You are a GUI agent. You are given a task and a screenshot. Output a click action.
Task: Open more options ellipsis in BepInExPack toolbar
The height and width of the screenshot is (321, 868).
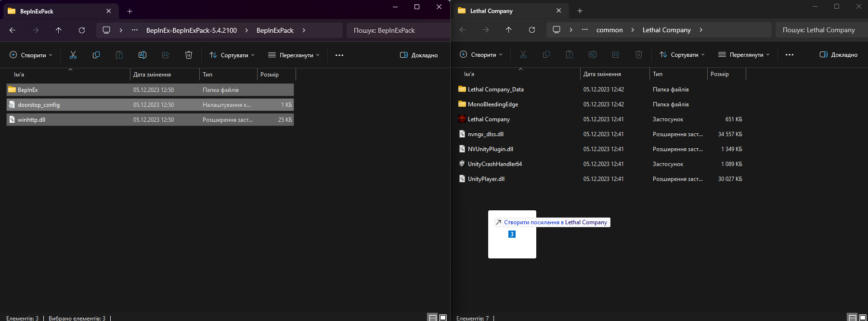click(x=339, y=55)
